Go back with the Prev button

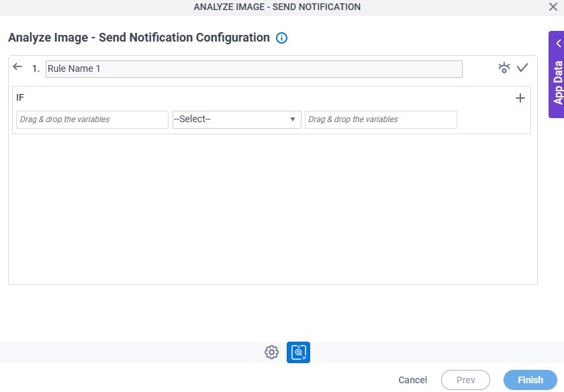(465, 380)
